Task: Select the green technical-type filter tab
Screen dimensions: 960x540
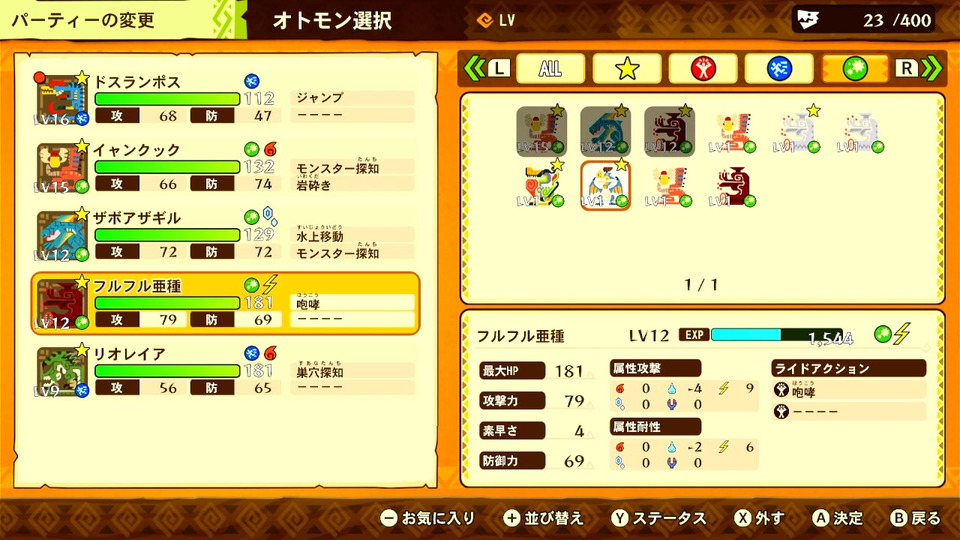Action: click(855, 69)
